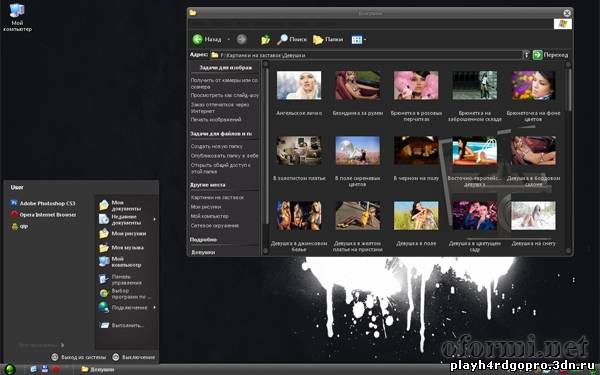This screenshot has width=600, height=375.
Task: Open Мой компьютер in Explorer side pane
Action: pos(210,216)
